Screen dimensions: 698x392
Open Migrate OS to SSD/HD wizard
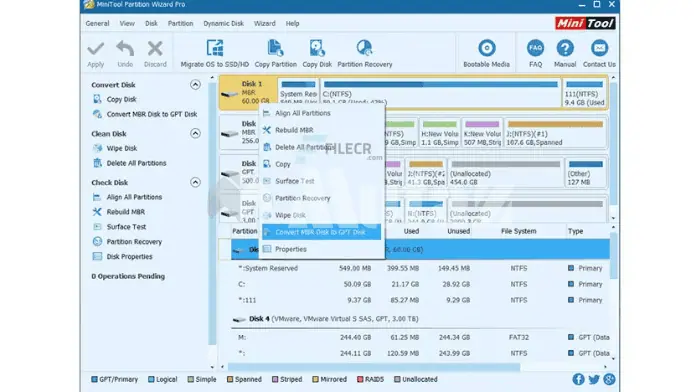click(x=215, y=53)
